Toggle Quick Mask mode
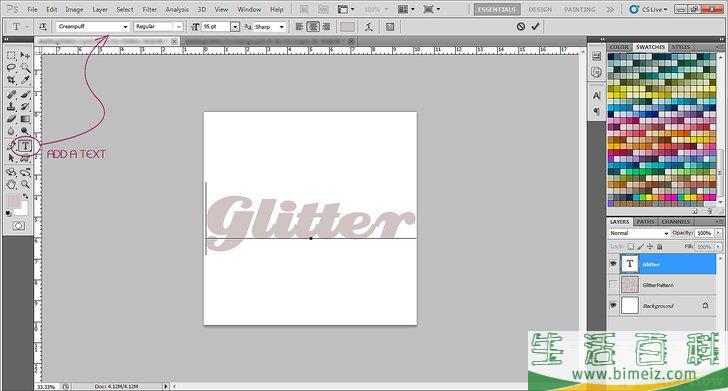The width and height of the screenshot is (728, 391). (x=19, y=226)
